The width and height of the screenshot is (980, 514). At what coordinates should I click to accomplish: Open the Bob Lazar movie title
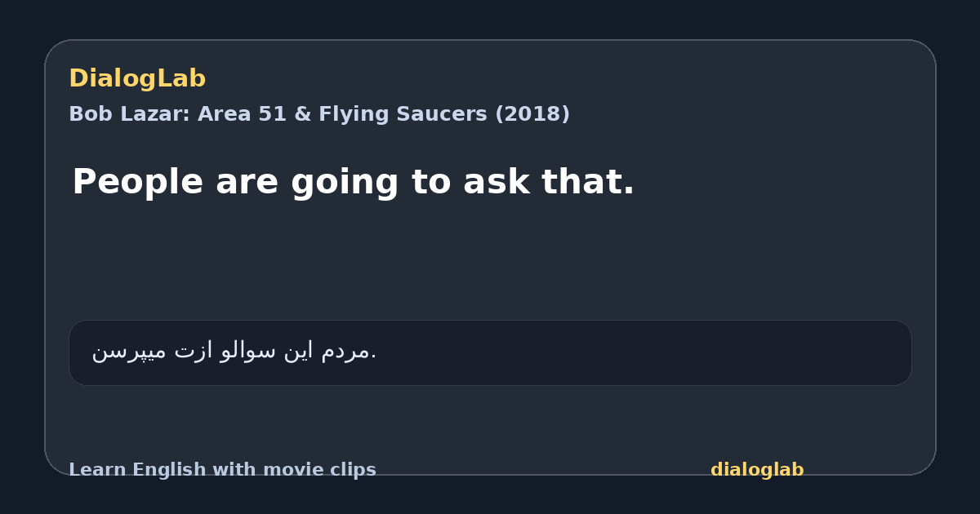click(x=319, y=114)
